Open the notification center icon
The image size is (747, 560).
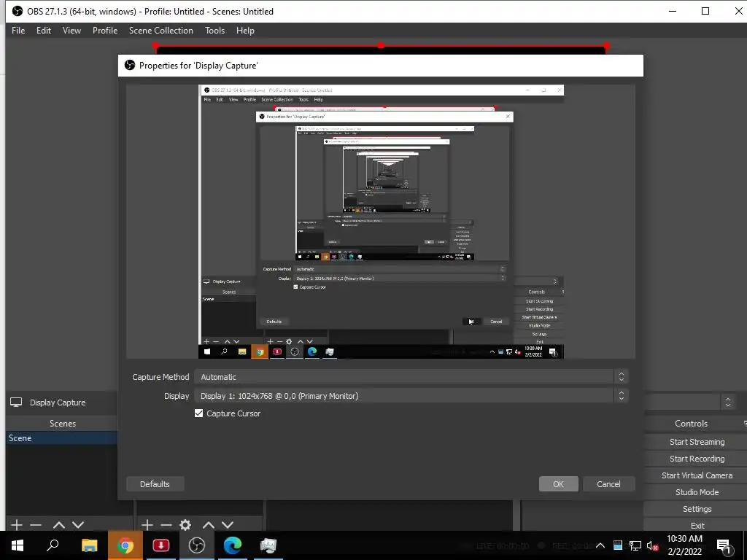click(724, 545)
